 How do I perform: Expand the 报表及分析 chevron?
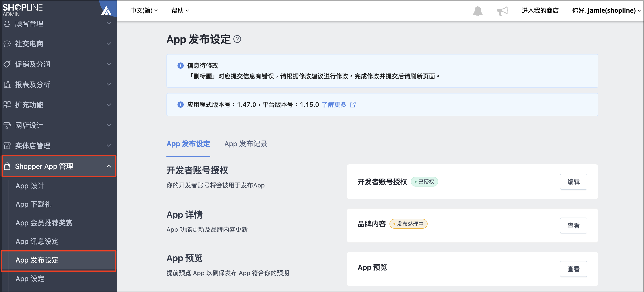click(x=109, y=85)
